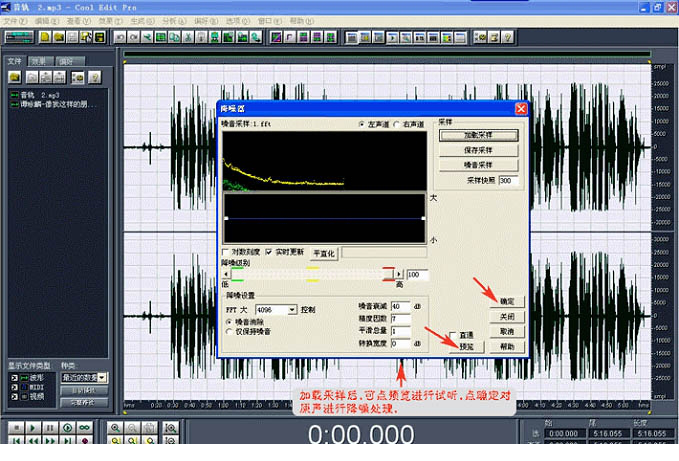Click the Help question mark toolbar icon

[x=508, y=38]
